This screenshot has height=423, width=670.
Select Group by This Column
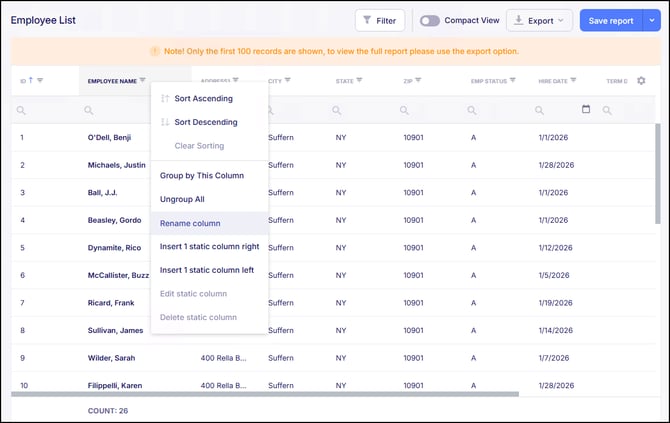coord(209,176)
